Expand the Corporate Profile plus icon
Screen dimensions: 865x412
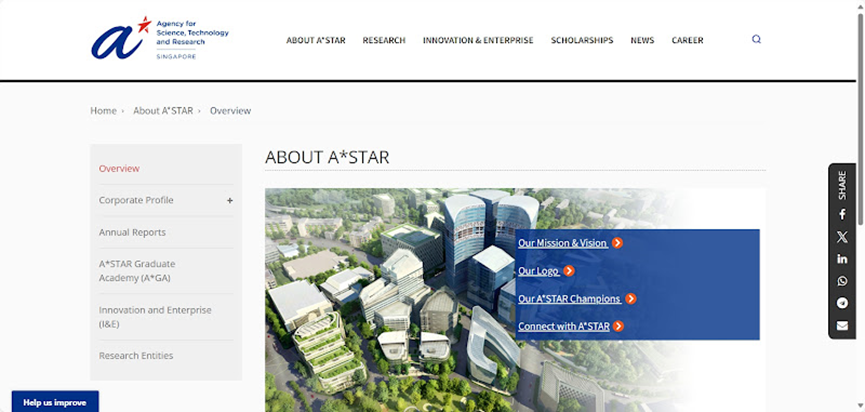click(x=230, y=200)
